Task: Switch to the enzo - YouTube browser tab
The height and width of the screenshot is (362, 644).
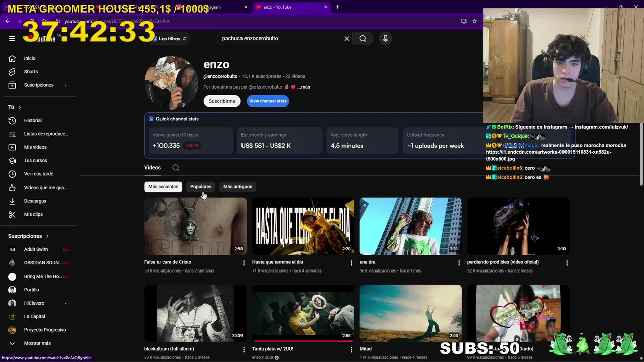Action: pyautogui.click(x=291, y=7)
